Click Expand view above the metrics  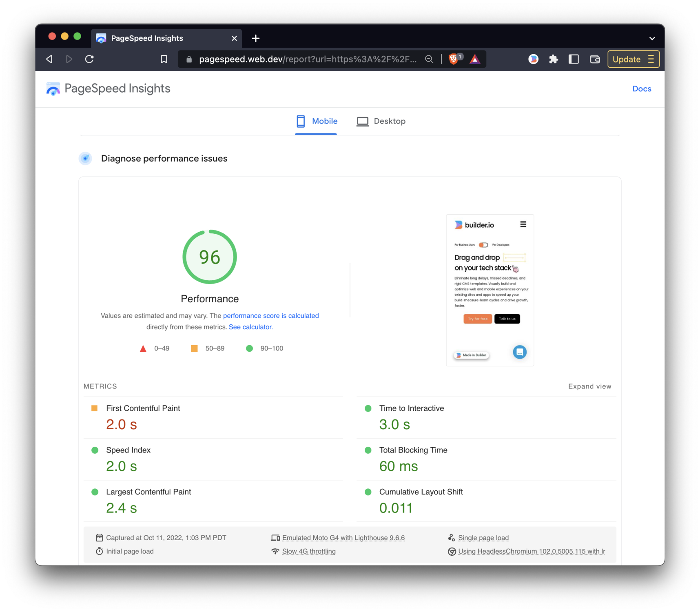[589, 386]
